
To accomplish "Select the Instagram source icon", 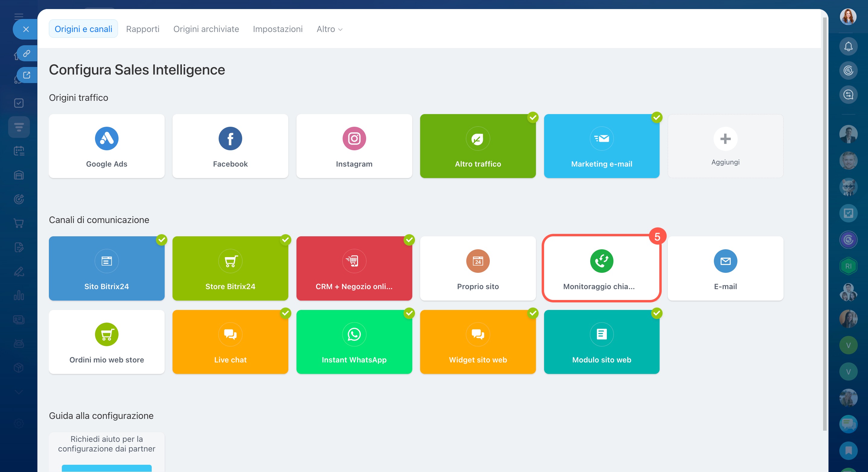I will pyautogui.click(x=354, y=139).
